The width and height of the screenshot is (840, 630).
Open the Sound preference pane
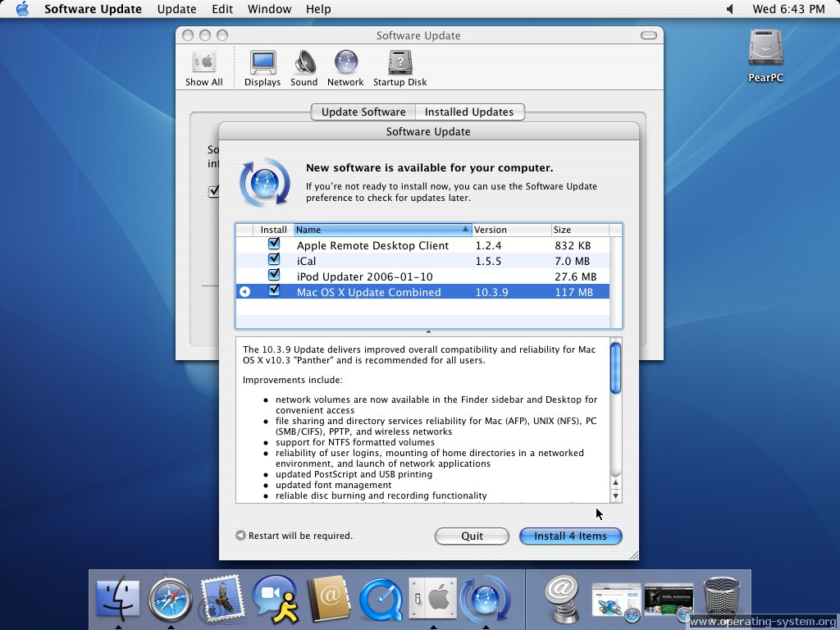tap(304, 68)
